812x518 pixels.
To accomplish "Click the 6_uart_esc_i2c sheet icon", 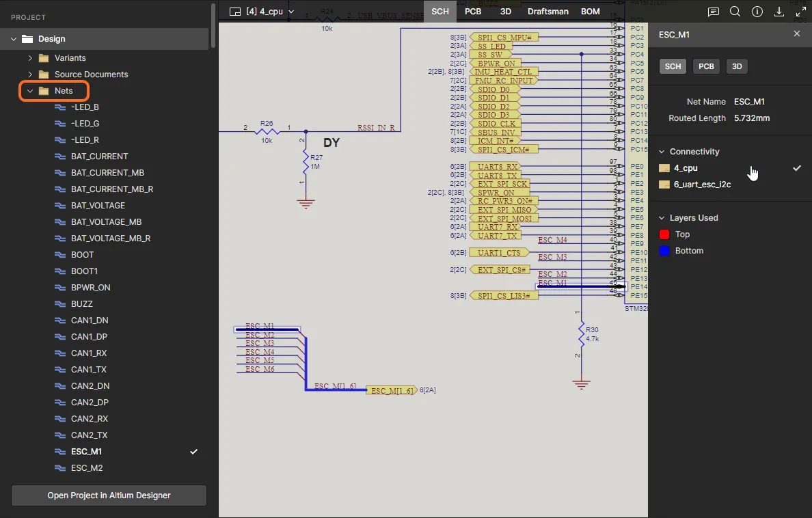I will click(664, 185).
